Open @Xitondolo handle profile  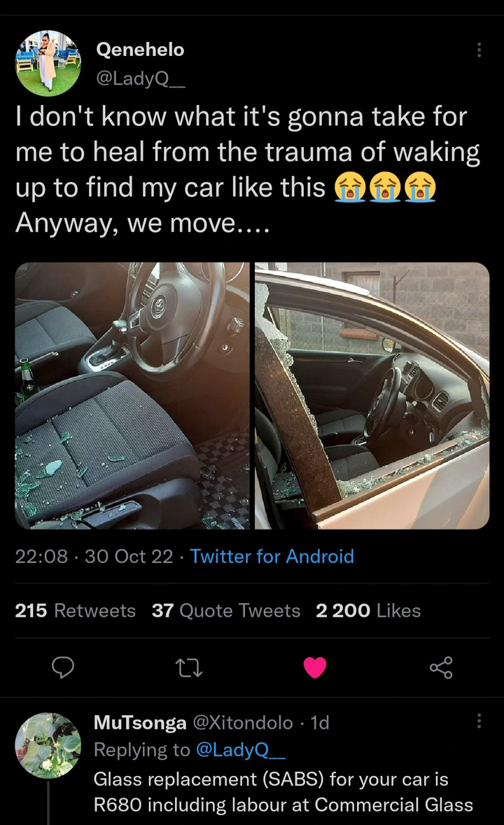pos(243,723)
